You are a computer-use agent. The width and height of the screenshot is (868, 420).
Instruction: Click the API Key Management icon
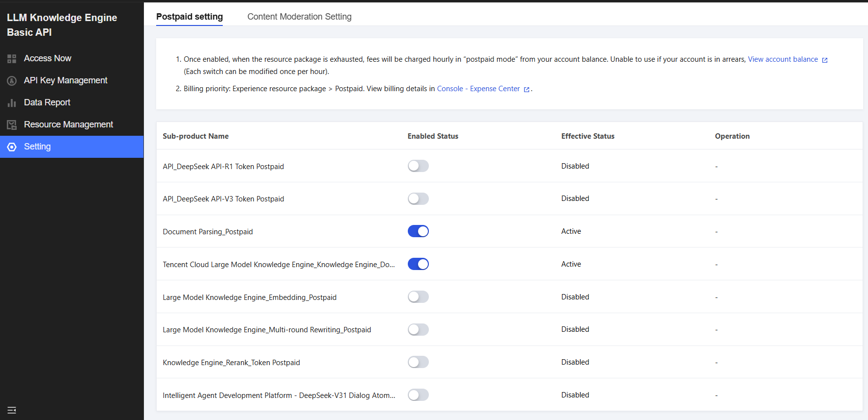click(12, 81)
